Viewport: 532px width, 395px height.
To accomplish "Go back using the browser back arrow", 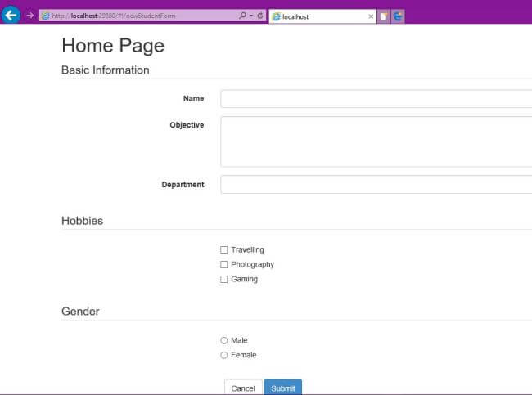I will tap(11, 15).
